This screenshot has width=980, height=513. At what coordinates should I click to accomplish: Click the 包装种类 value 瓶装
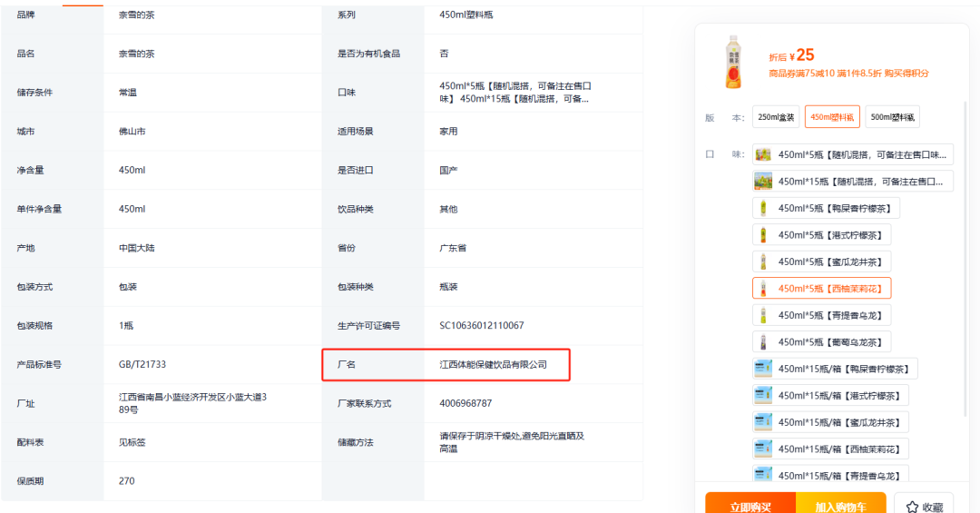(x=448, y=287)
